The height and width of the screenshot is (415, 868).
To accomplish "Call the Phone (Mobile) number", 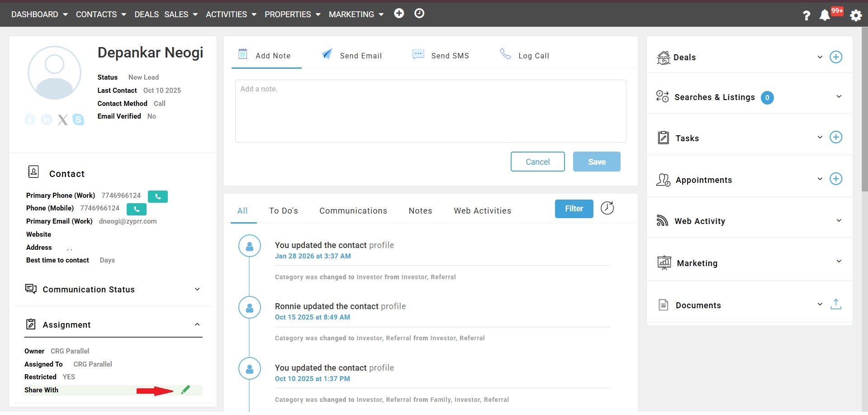I will pos(136,209).
